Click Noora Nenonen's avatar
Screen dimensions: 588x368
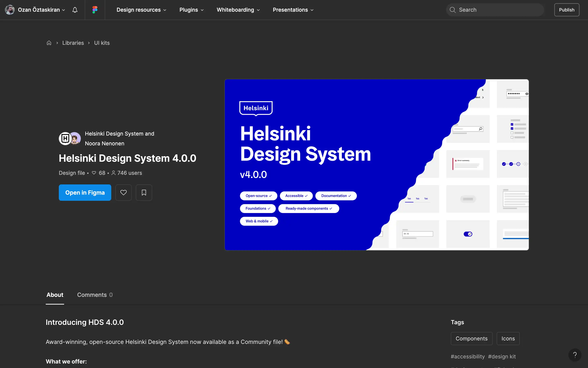75,138
